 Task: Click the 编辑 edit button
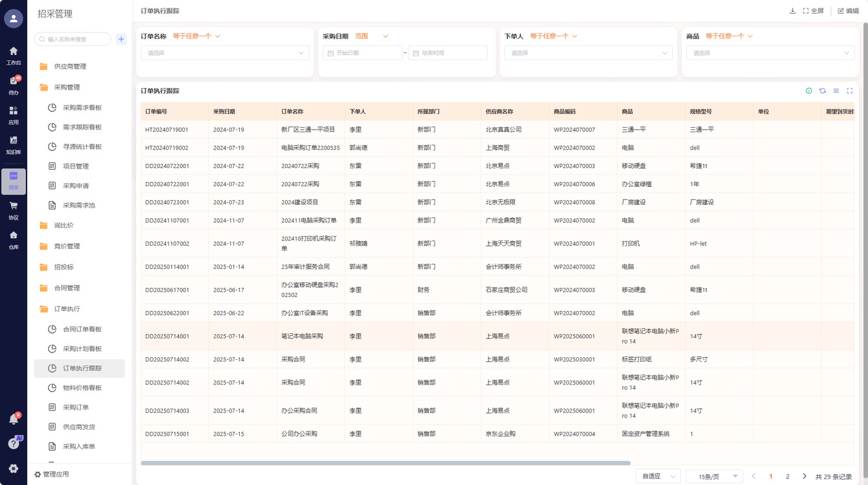tap(848, 11)
